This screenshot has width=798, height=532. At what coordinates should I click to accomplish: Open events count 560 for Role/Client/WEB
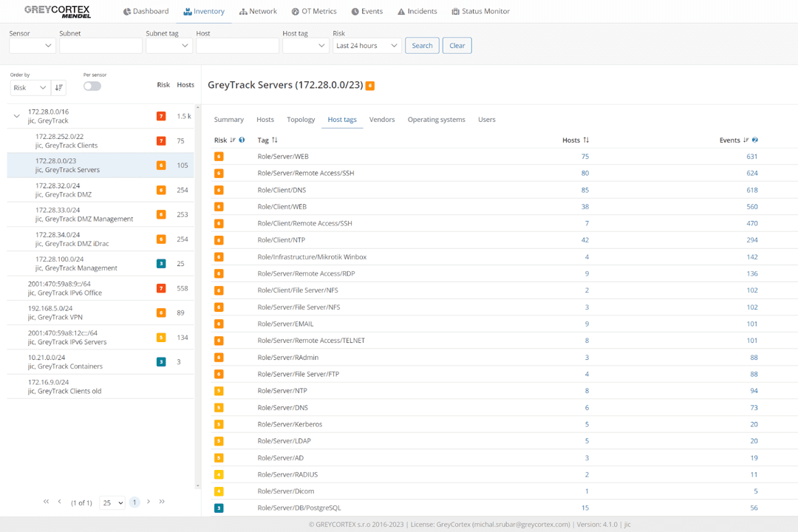pyautogui.click(x=752, y=207)
